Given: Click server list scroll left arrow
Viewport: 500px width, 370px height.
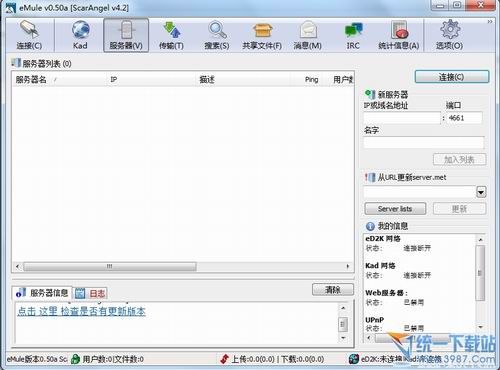Looking at the screenshot, I should point(18,266).
